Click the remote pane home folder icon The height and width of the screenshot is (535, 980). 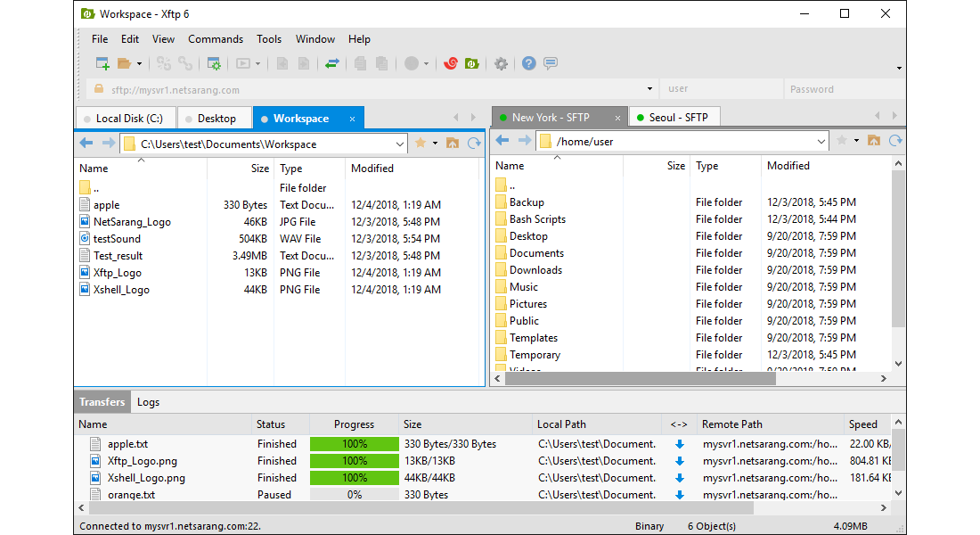click(x=874, y=141)
